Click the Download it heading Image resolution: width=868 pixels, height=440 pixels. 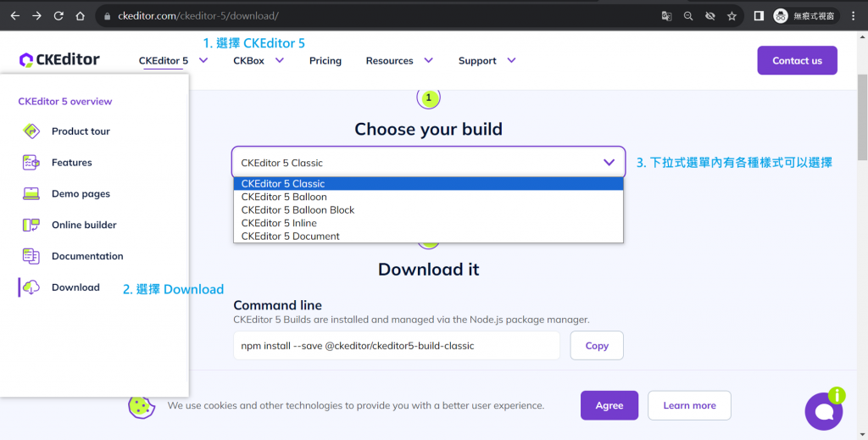(x=428, y=269)
